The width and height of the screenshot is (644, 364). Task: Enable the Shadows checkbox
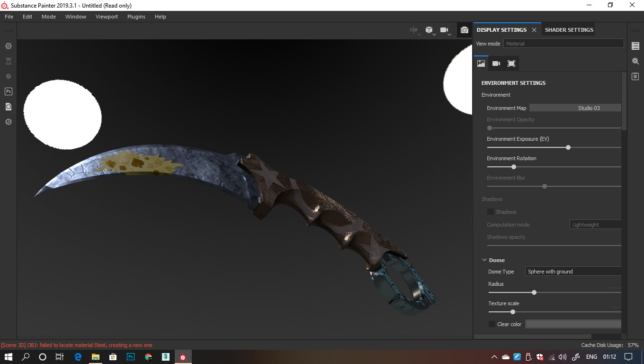click(x=490, y=211)
